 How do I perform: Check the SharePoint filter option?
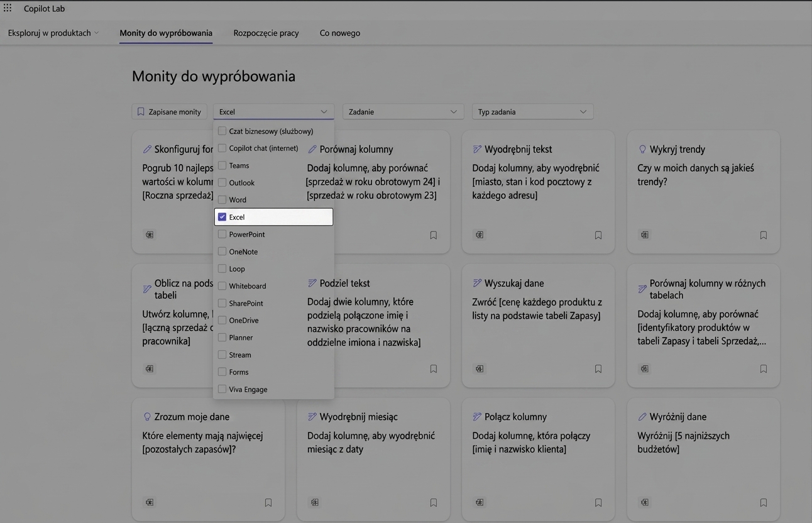tap(222, 303)
